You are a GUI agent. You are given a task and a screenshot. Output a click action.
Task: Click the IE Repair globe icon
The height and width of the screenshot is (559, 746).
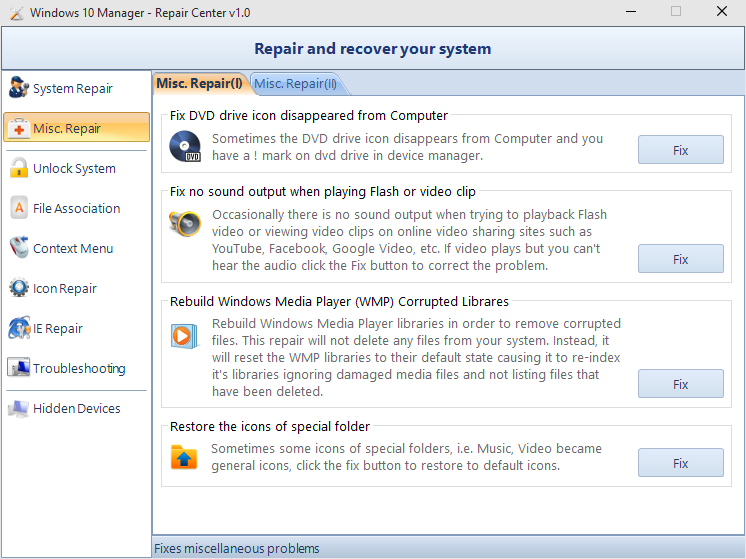[x=19, y=328]
